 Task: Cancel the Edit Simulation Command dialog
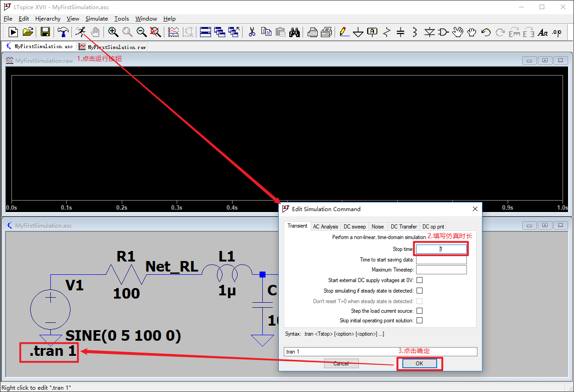(x=341, y=363)
